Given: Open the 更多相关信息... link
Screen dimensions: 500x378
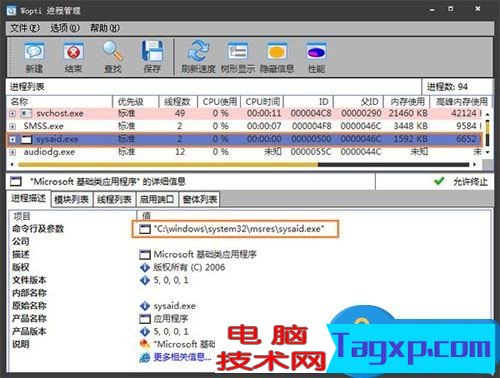Looking at the screenshot, I should coord(182,357).
